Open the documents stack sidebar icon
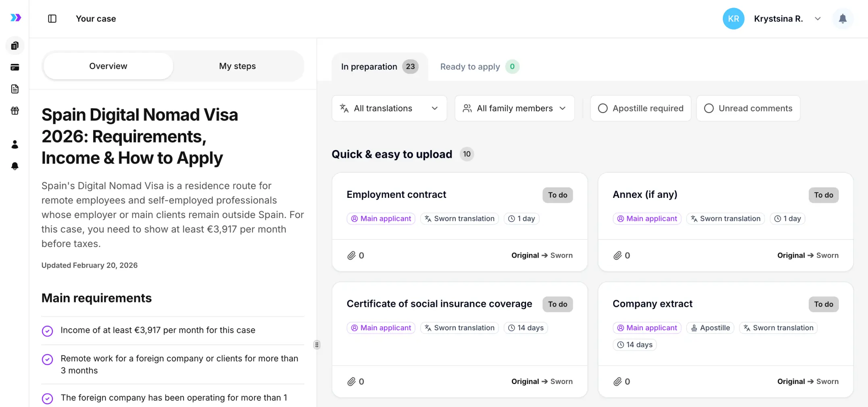The image size is (868, 407). 15,46
